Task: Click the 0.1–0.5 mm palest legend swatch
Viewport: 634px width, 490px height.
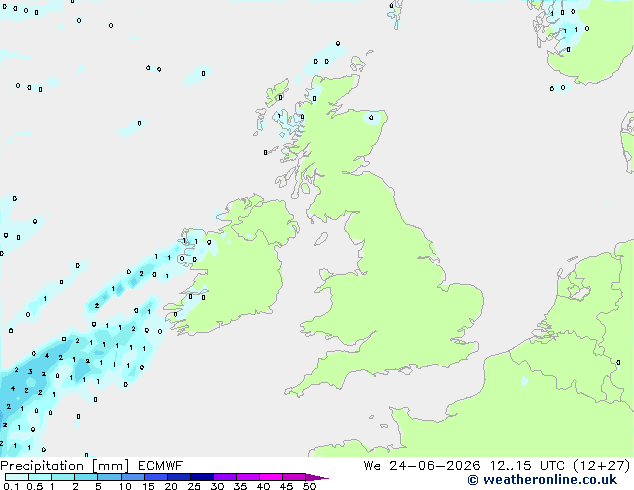Action: pos(17,477)
